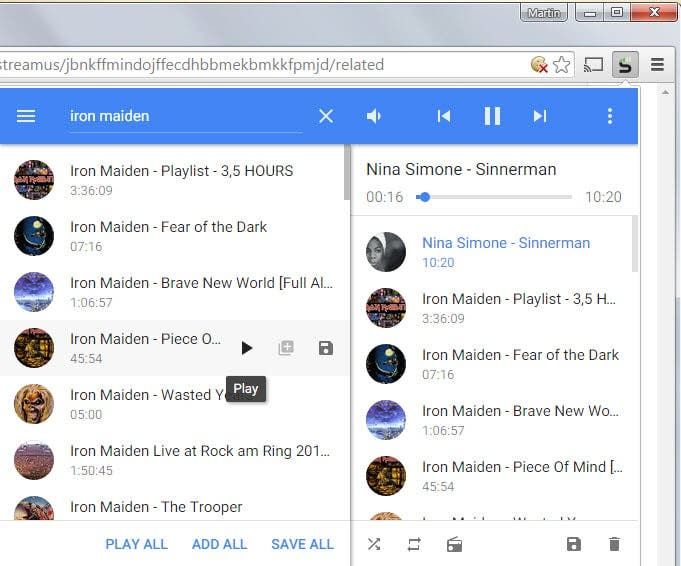Click the elapsed time 00:16
The image size is (681, 566).
click(384, 197)
